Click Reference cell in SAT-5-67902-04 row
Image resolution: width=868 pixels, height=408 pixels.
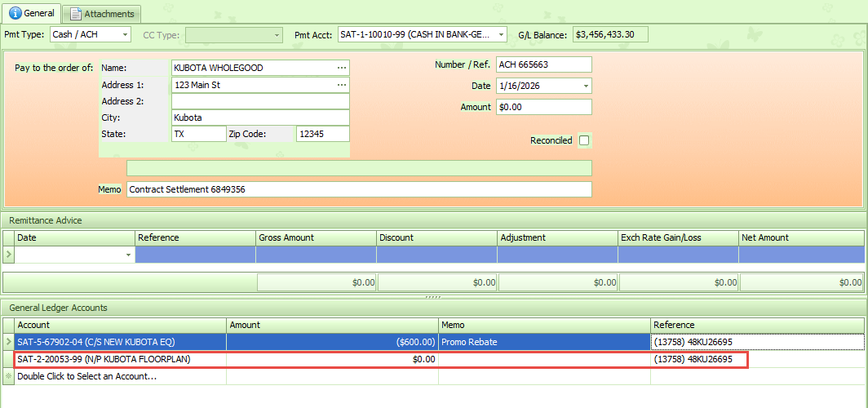[x=757, y=342]
